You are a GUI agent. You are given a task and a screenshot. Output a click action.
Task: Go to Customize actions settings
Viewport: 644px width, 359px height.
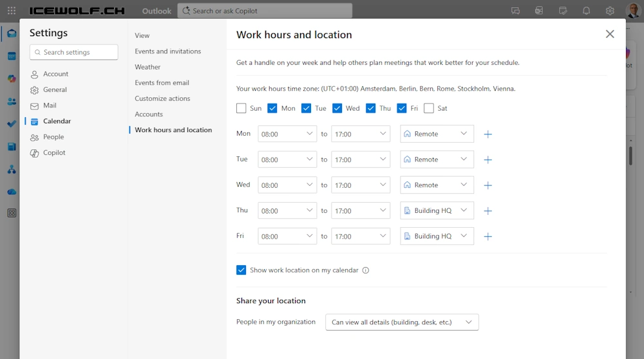tap(162, 98)
